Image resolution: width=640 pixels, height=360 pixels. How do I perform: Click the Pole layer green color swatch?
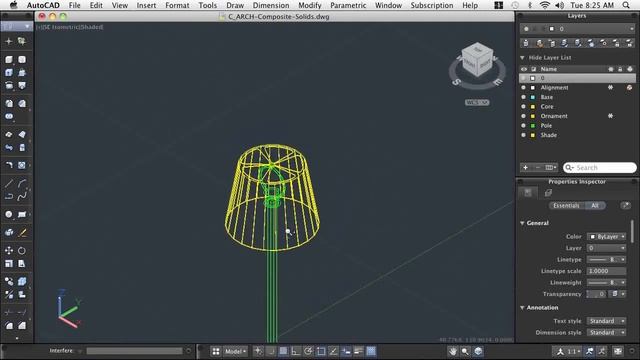pos(533,126)
